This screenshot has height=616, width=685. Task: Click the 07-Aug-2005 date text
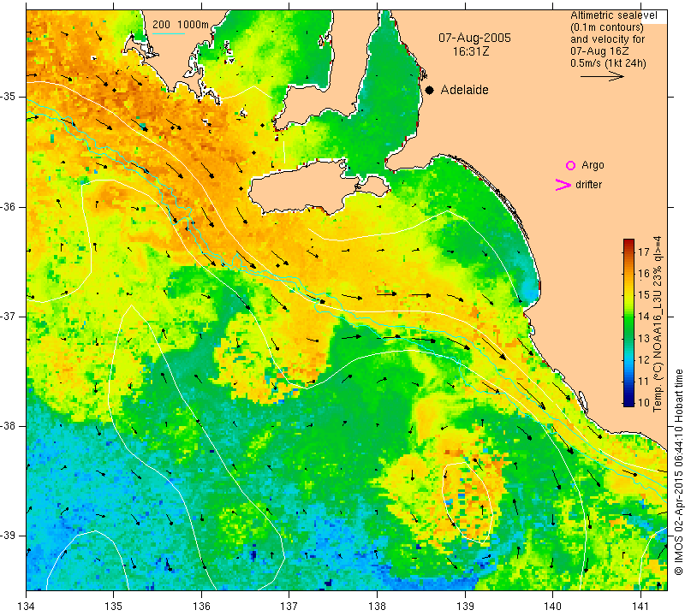(474, 38)
